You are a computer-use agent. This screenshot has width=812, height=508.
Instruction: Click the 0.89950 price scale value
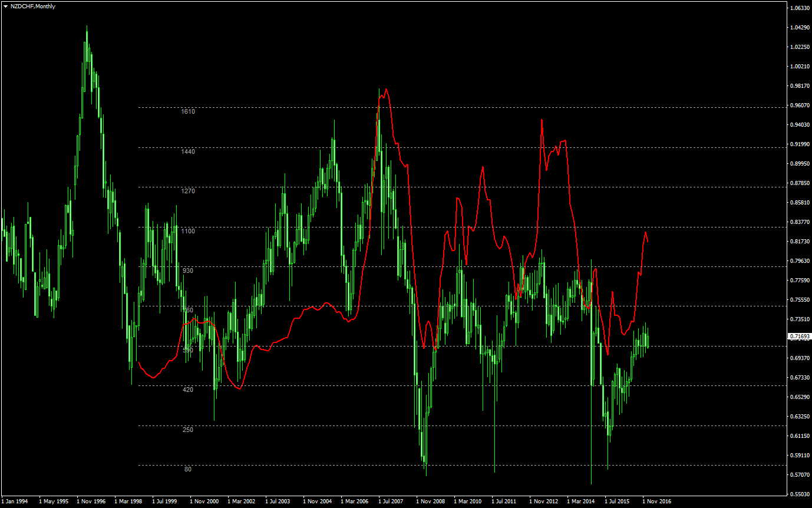point(800,164)
